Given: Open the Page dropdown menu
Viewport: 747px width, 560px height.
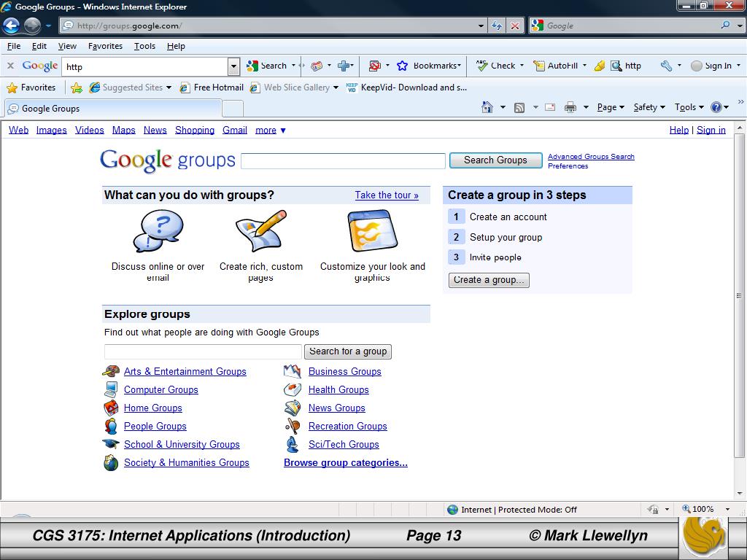Looking at the screenshot, I should click(611, 108).
